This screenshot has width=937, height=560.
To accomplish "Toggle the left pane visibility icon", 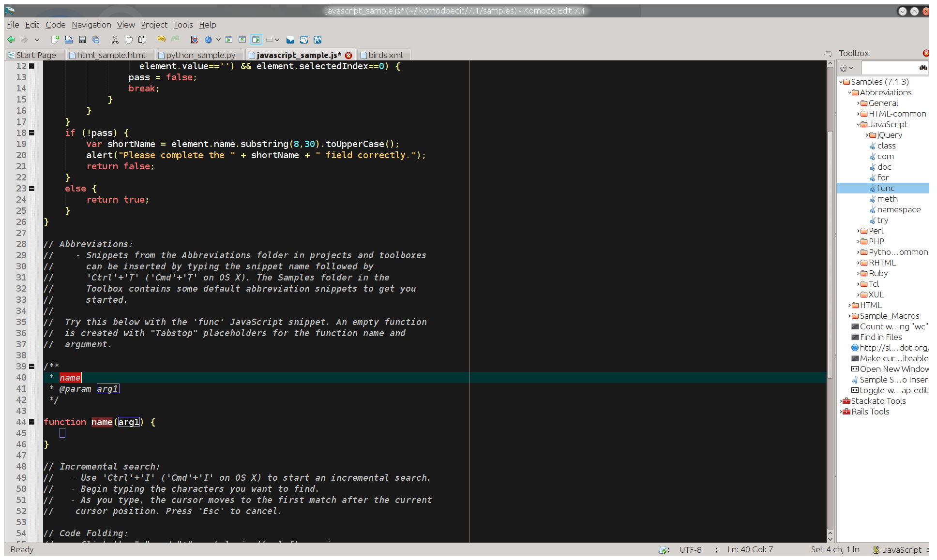I will [229, 40].
